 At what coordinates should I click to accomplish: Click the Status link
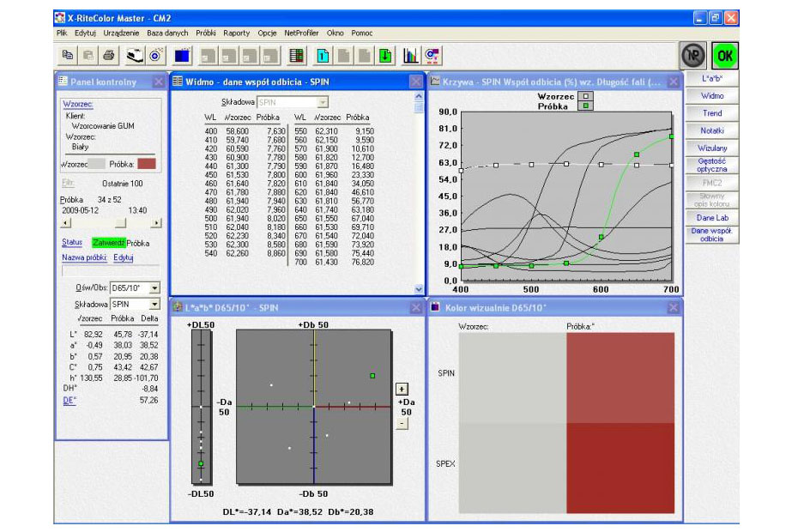pos(72,242)
